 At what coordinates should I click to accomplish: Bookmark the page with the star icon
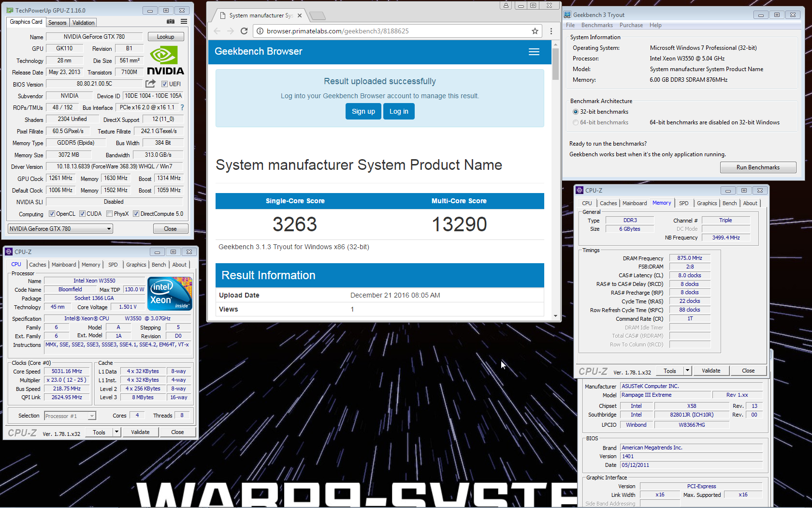point(535,31)
